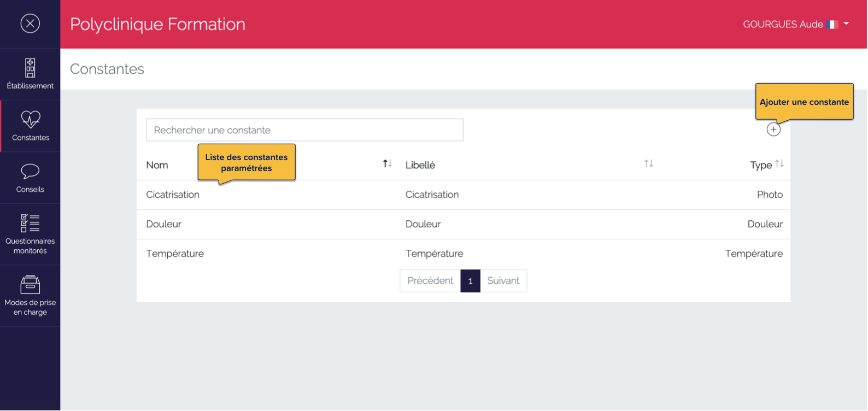Close the sidebar with the X icon
The image size is (868, 411).
pos(30,24)
